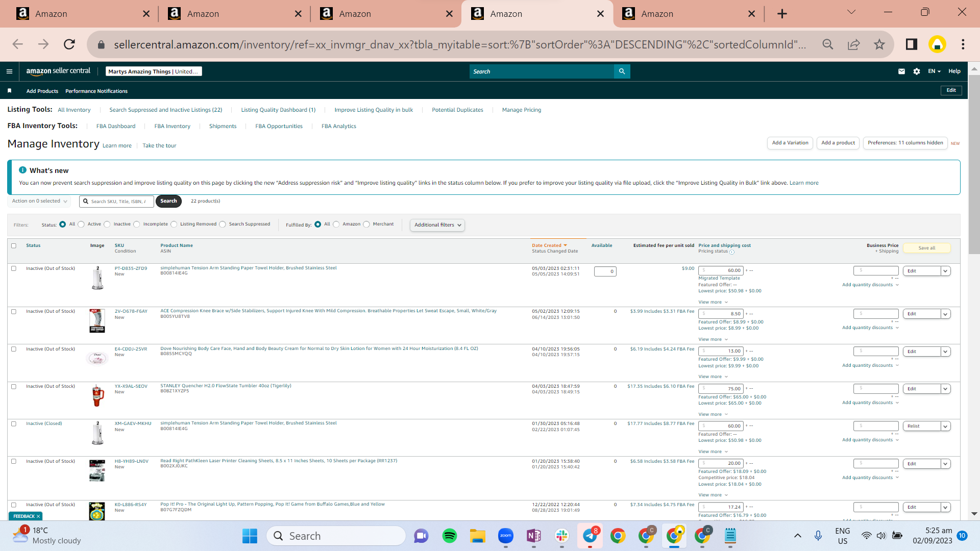
Task: Tick the select-all checkbox in table header
Action: (x=14, y=246)
